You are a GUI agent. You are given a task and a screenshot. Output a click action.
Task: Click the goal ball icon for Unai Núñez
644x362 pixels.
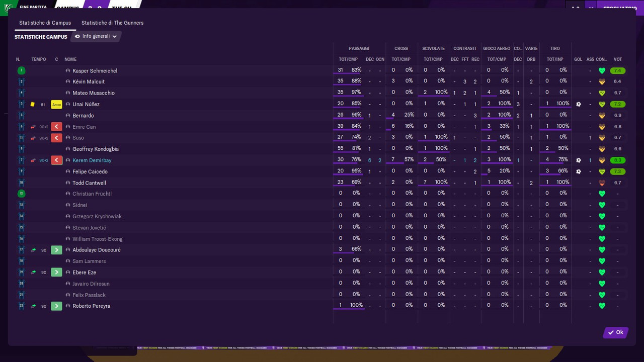point(579,105)
